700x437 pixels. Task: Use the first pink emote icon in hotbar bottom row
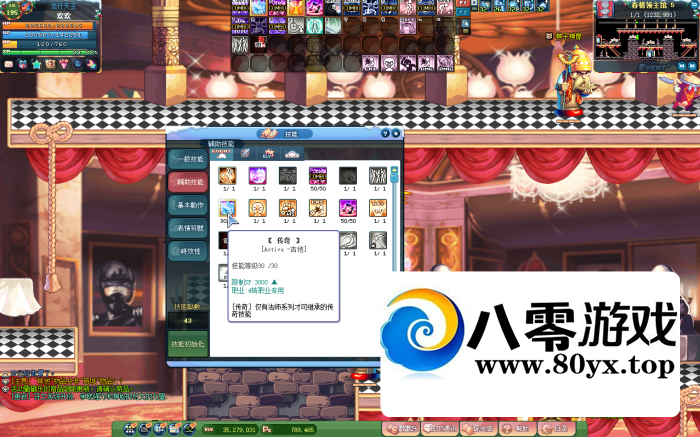371,63
